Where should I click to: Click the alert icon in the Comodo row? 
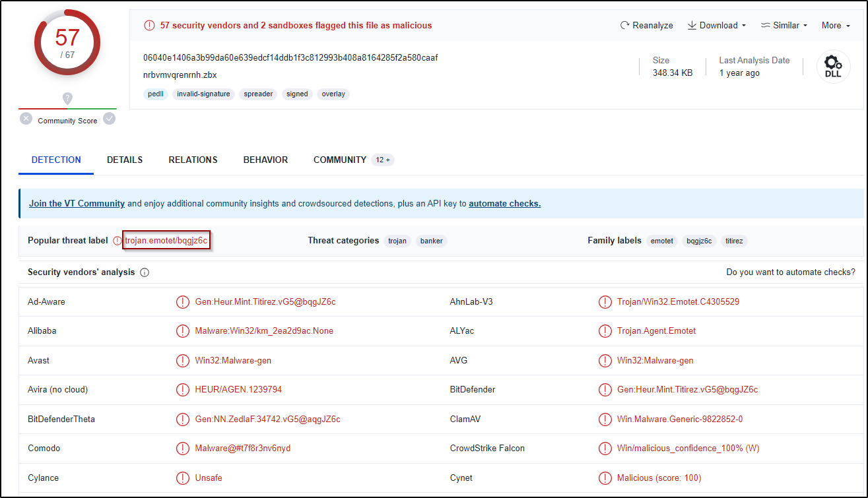pyautogui.click(x=183, y=449)
